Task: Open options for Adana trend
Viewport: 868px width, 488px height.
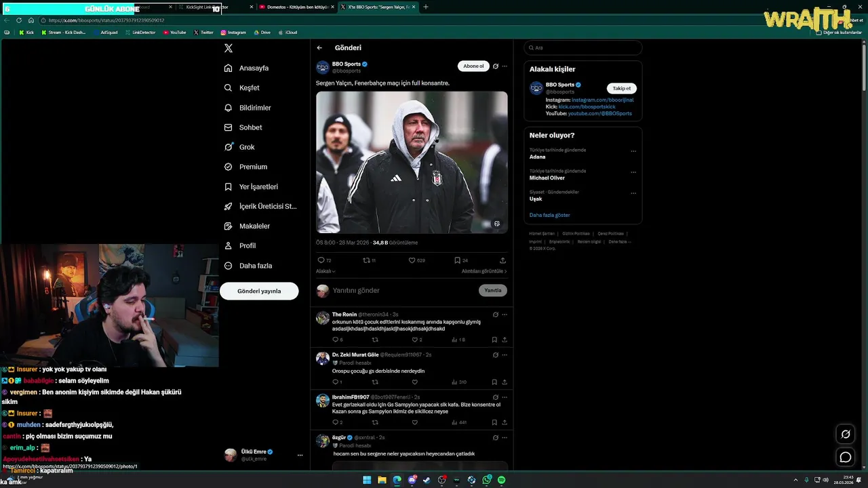Action: 633,151
